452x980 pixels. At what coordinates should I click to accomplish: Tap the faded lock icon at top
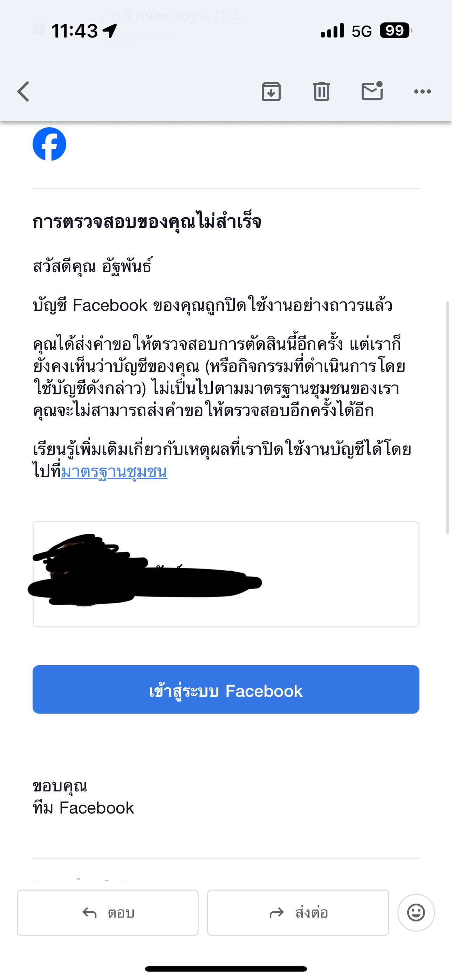click(39, 27)
